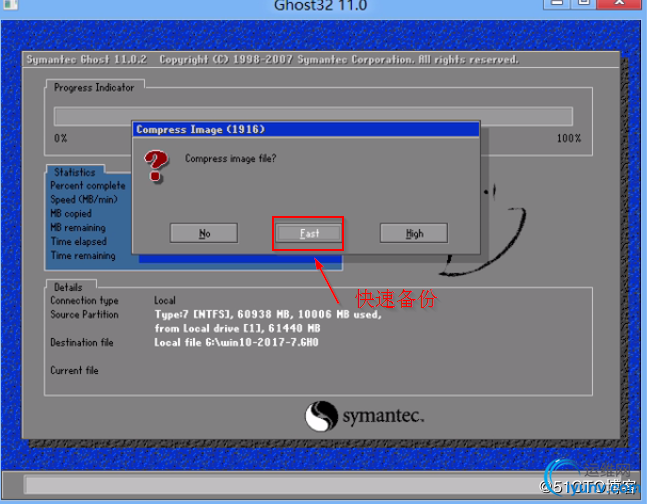Viewport: 647px width, 504px height.
Task: Click the 'Details' group title
Action: (x=68, y=287)
